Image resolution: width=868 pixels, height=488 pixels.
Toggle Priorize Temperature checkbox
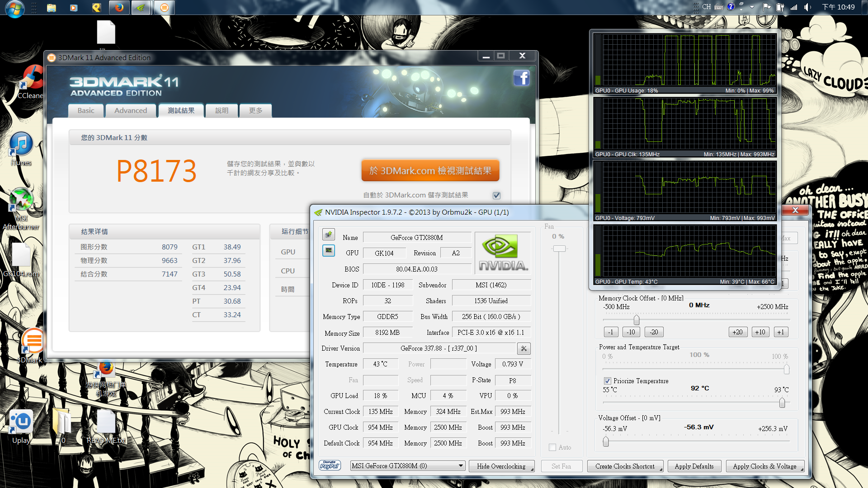click(x=607, y=381)
